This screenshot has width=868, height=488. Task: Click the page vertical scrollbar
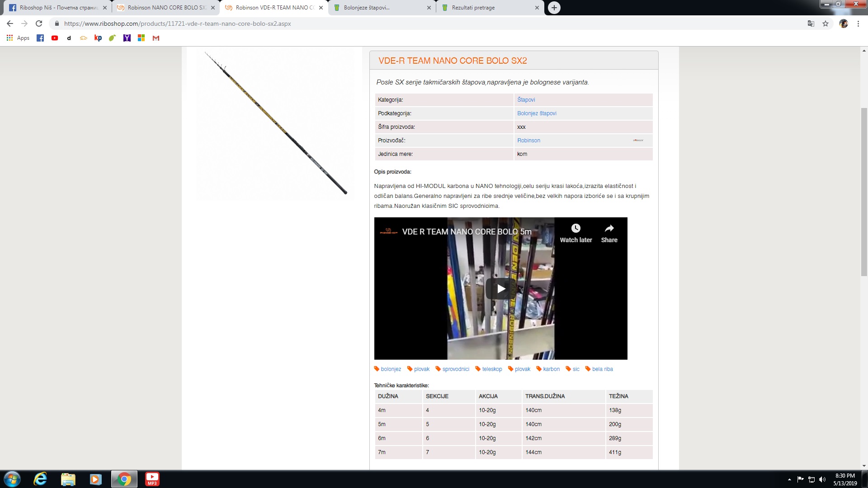tap(864, 192)
